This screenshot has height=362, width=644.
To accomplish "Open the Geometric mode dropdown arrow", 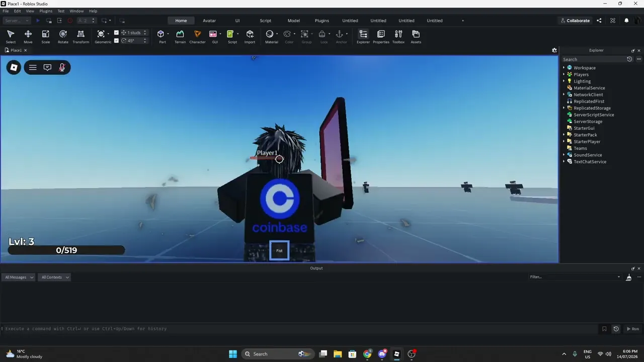I will coord(108,34).
